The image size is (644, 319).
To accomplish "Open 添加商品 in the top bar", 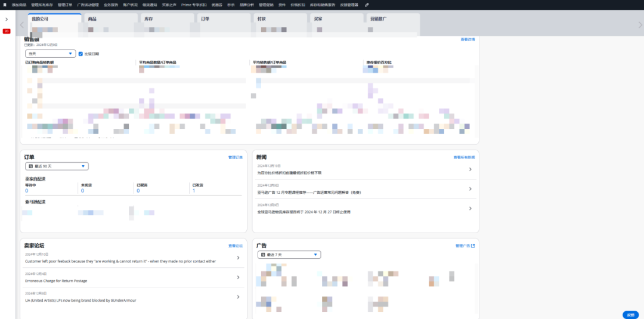I will click(19, 5).
